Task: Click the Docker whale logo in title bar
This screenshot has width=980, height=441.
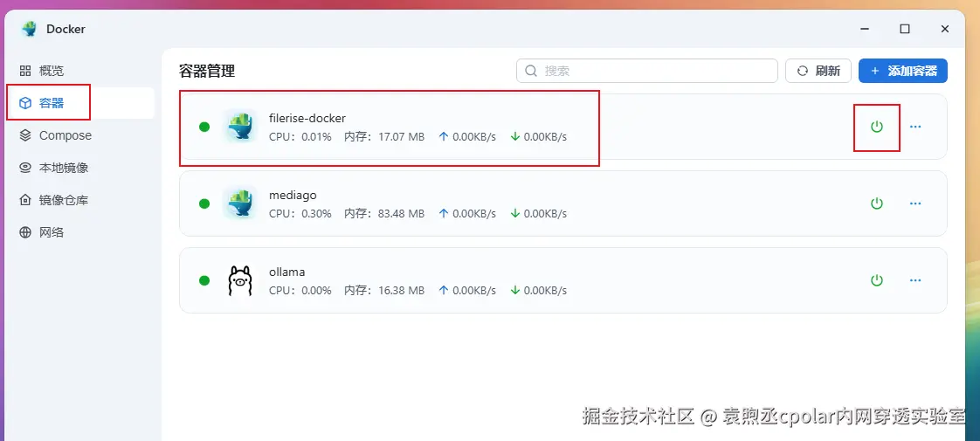Action: [x=29, y=29]
